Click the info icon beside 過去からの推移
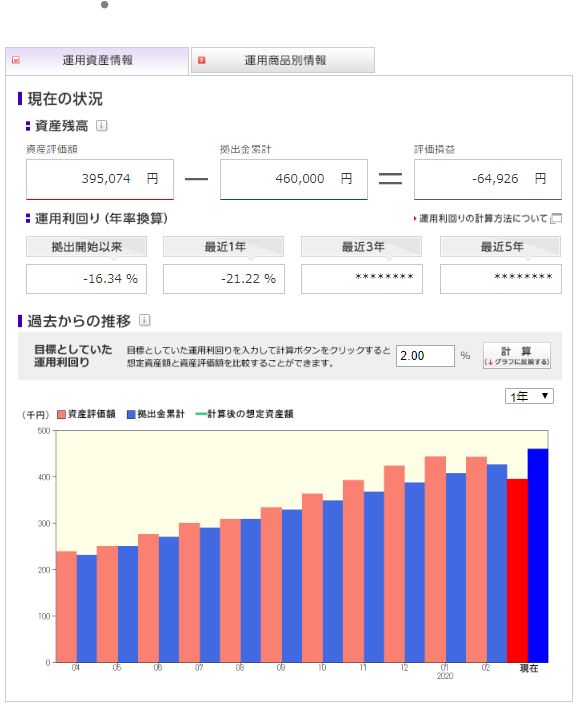Screen dimensions: 579x708 (x=145, y=321)
